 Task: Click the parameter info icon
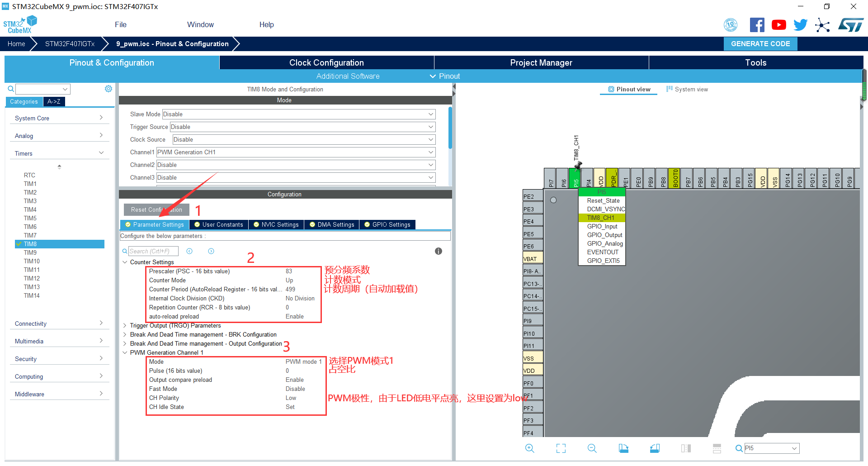click(x=438, y=251)
